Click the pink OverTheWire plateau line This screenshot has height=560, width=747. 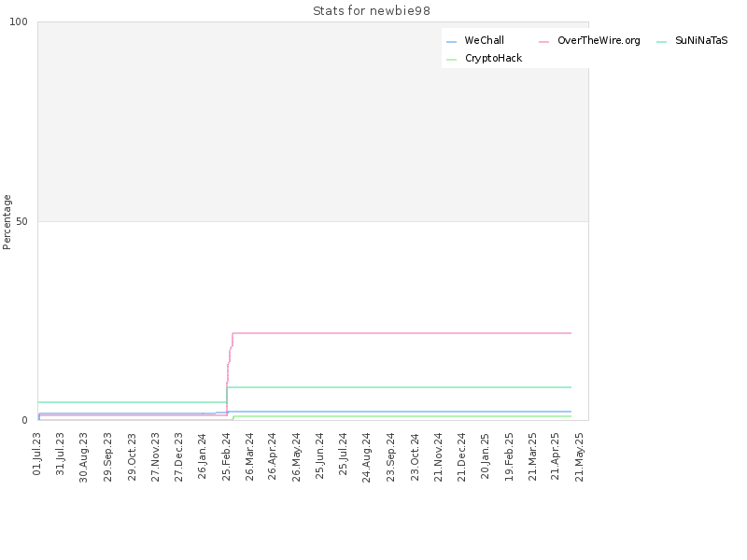coord(402,333)
